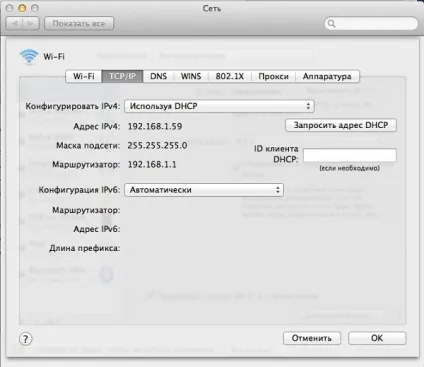Open the 802.1X tab

pos(230,76)
